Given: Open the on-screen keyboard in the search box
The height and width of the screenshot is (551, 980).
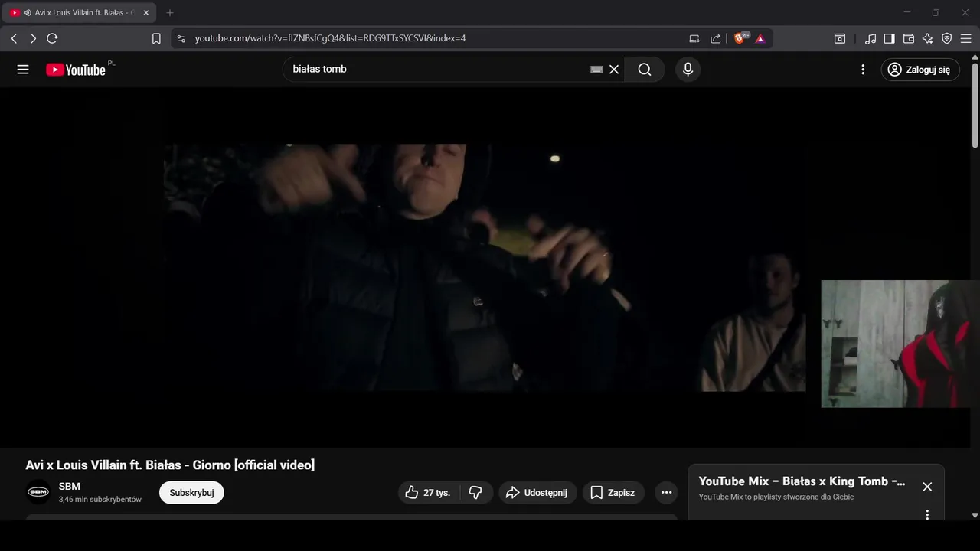Looking at the screenshot, I should (x=596, y=70).
